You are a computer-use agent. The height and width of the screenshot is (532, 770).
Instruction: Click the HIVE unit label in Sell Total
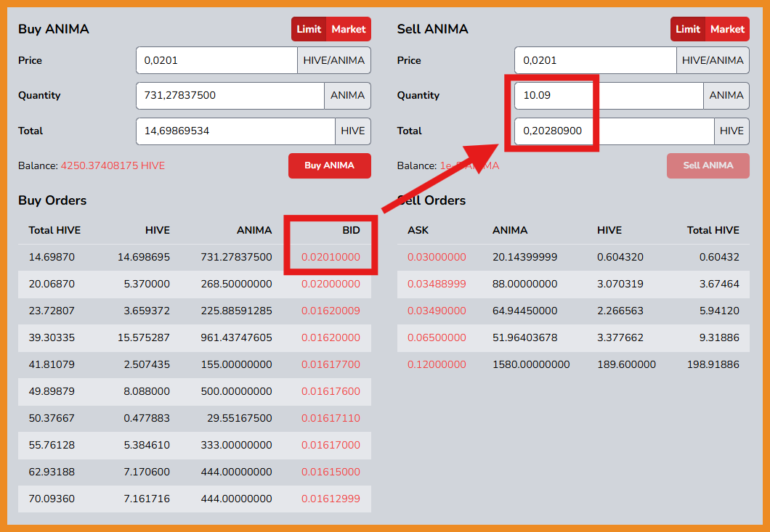[731, 131]
